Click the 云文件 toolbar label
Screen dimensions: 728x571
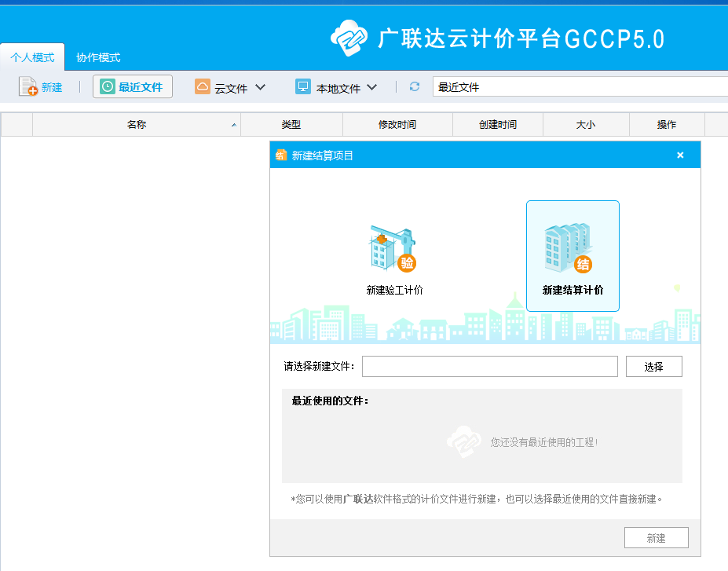pyautogui.click(x=231, y=88)
